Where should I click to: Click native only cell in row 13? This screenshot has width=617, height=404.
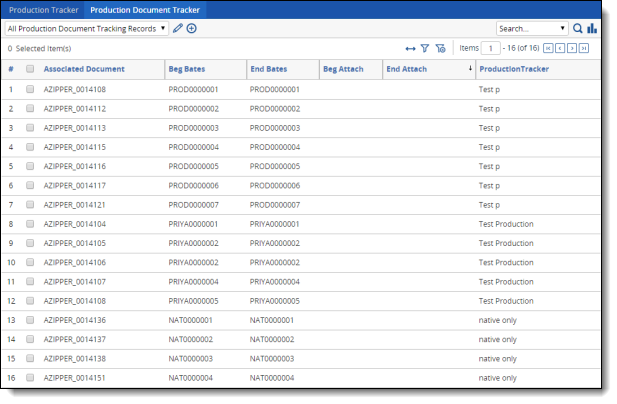497,320
